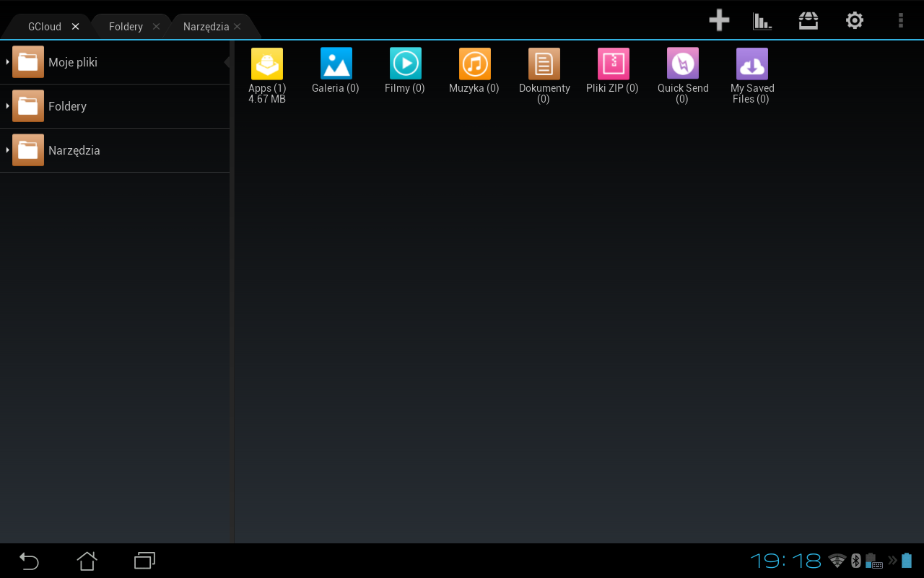Viewport: 924px width, 578px height.
Task: Open the storage statistics chart icon
Action: [x=762, y=20]
